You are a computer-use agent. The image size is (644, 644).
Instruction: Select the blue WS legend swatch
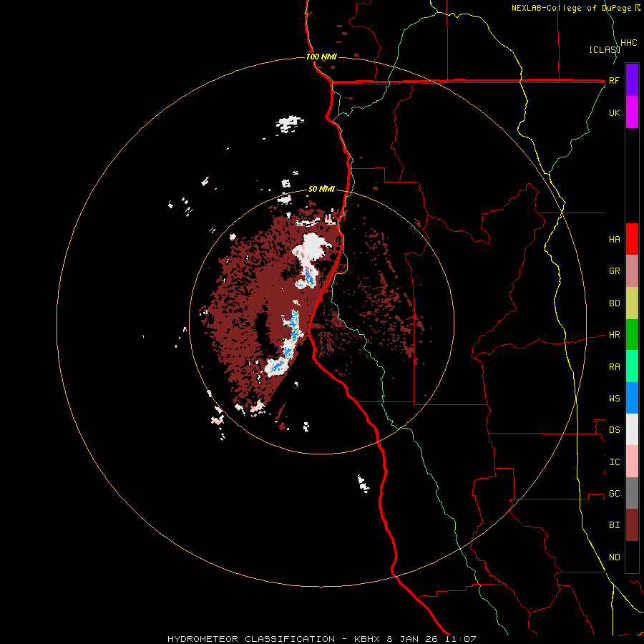632,398
